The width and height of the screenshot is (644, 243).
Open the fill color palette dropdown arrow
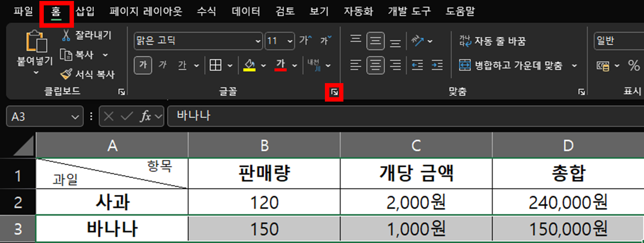263,65
